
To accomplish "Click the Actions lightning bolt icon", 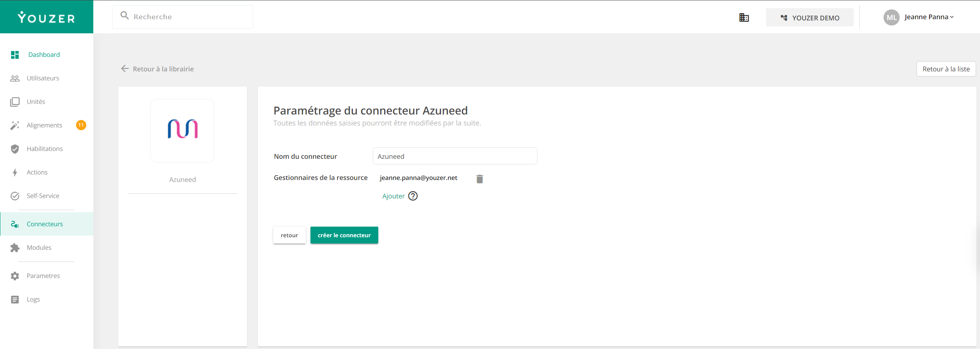I will 15,173.
